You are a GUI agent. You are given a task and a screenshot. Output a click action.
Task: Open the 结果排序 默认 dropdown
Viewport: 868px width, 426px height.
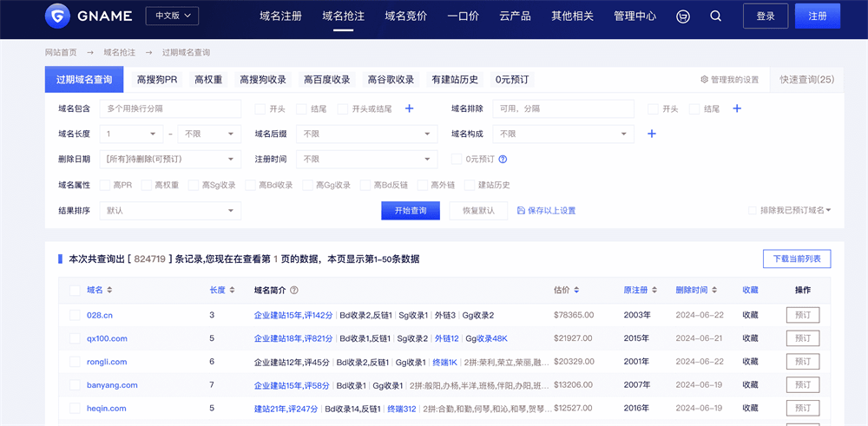coord(170,211)
